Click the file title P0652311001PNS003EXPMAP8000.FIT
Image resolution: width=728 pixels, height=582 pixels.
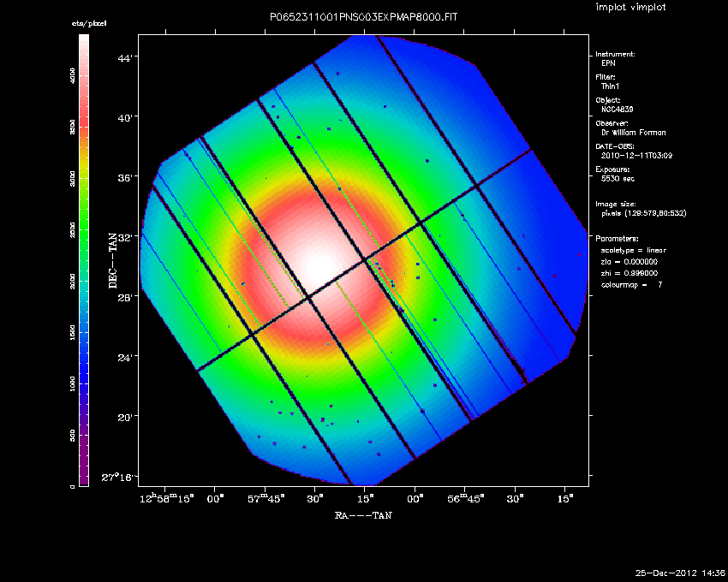363,17
